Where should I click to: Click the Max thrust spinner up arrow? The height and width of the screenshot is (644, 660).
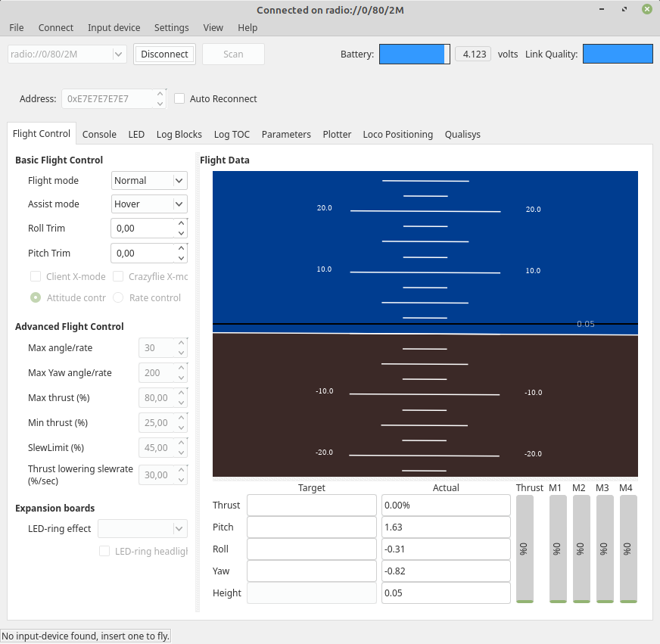click(x=181, y=393)
